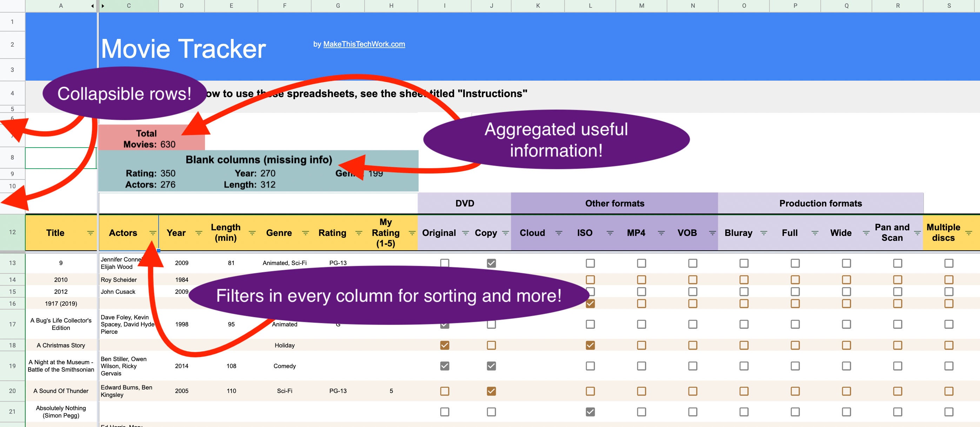
Task: Open the filter on the Actors column
Action: coord(153,233)
